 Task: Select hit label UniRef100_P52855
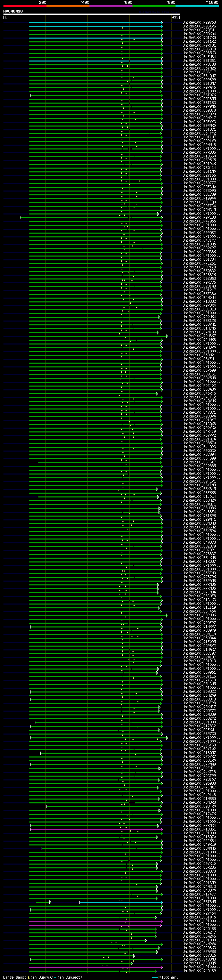[199, 99]
